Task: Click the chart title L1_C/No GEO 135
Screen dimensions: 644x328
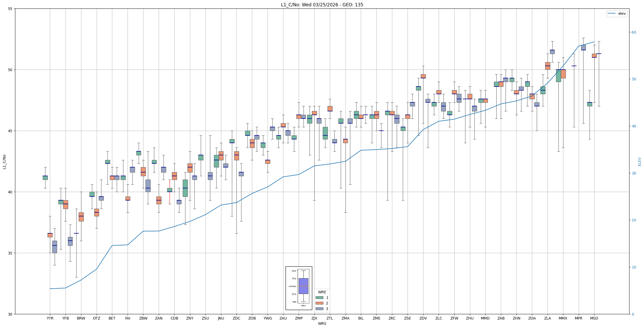Action: pyautogui.click(x=322, y=5)
